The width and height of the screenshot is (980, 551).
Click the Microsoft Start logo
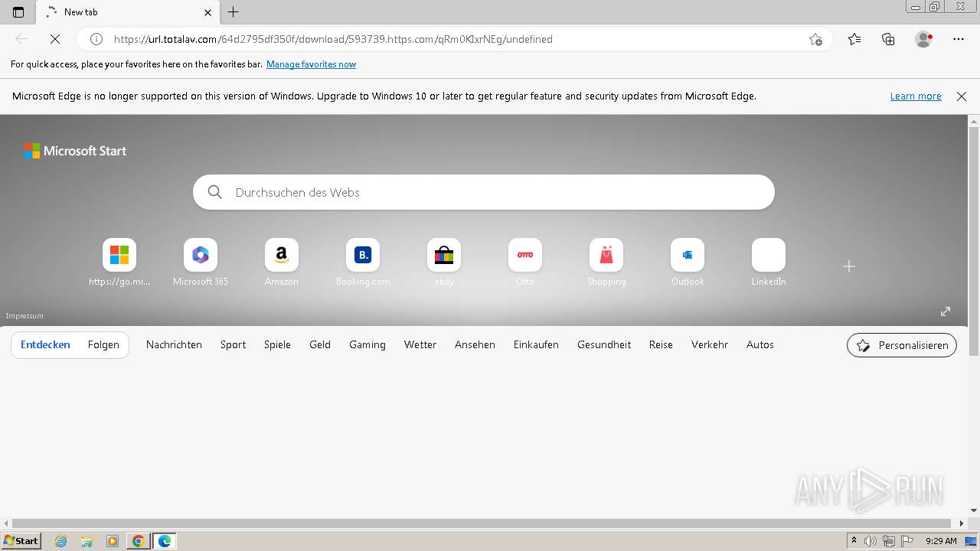coord(75,151)
